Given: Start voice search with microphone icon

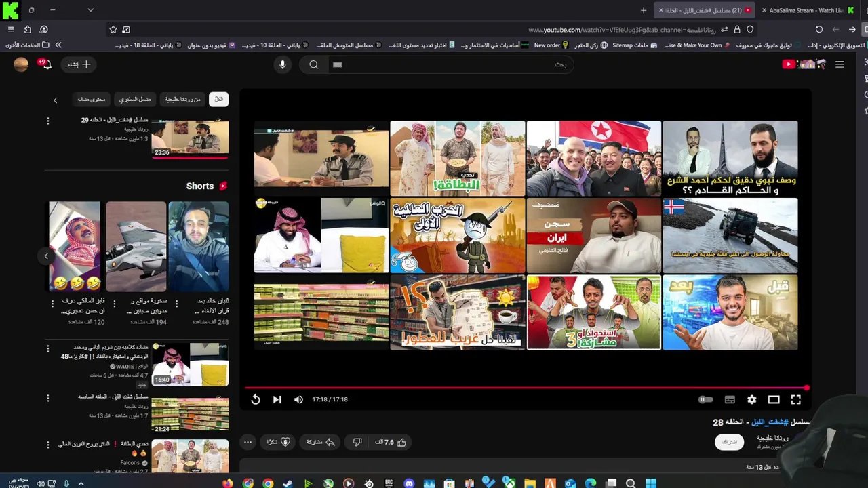Looking at the screenshot, I should pos(283,64).
